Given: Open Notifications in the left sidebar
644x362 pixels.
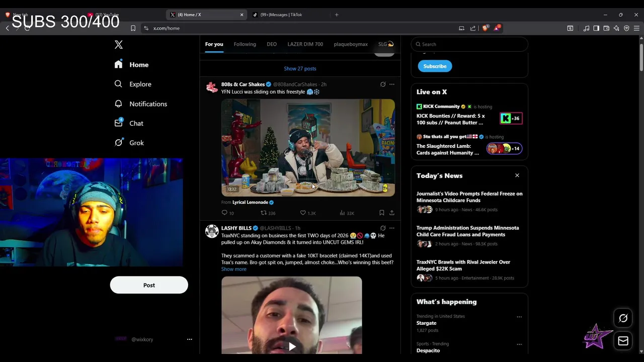Looking at the screenshot, I should pyautogui.click(x=140, y=104).
